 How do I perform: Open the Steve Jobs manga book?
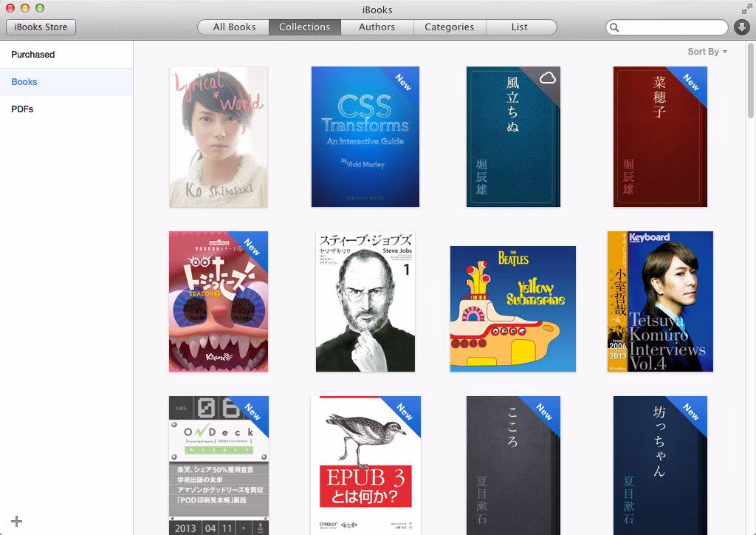pos(365,301)
